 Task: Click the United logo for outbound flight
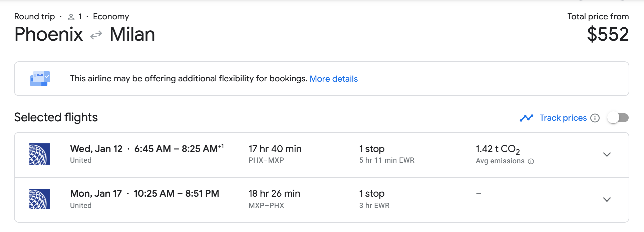(x=40, y=154)
